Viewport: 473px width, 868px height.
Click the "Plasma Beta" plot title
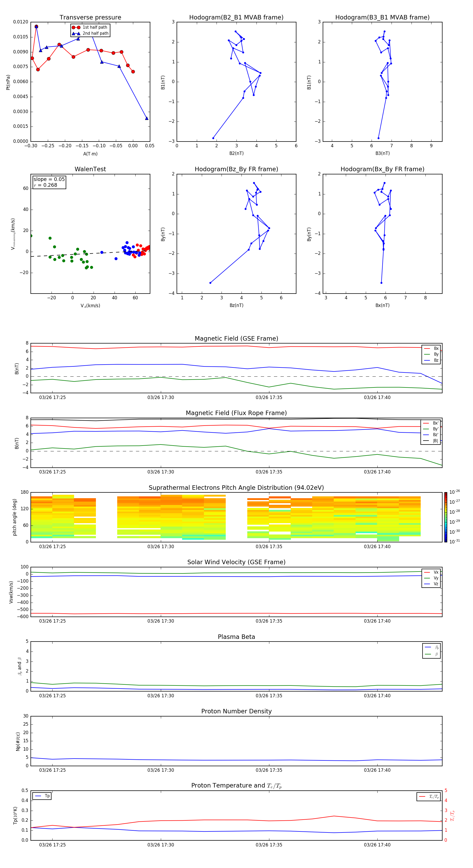(x=236, y=637)
